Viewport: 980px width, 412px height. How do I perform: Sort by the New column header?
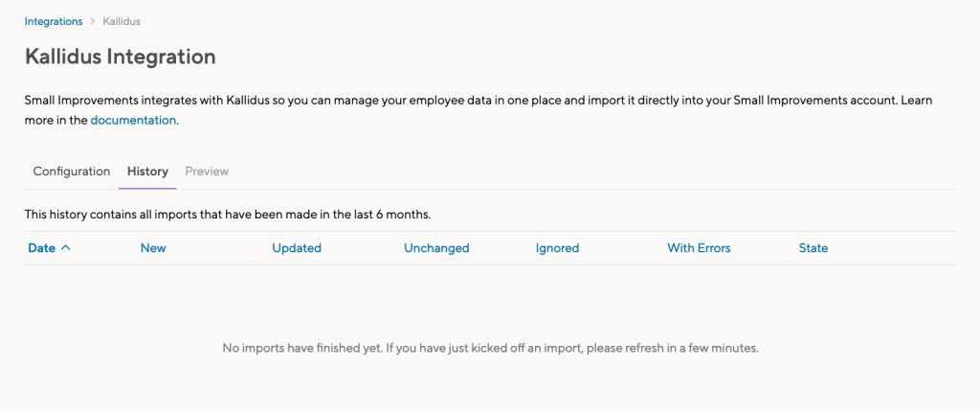(153, 248)
